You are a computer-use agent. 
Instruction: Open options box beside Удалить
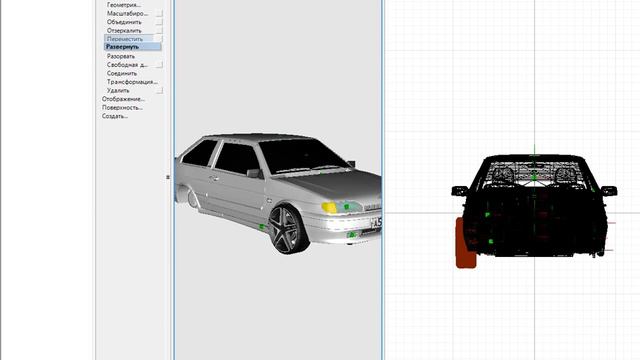click(159, 91)
